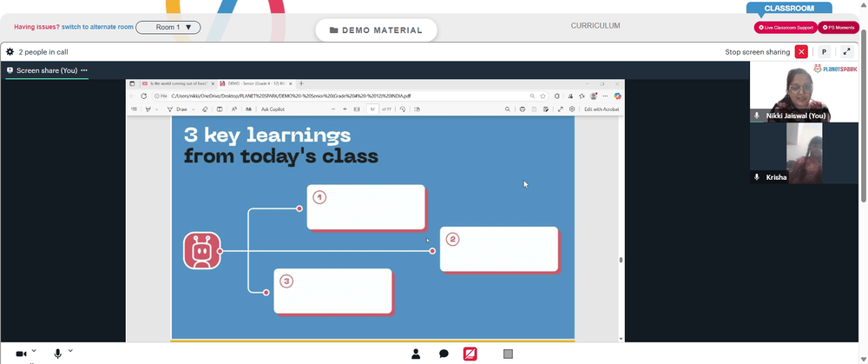Expand the call to fullscreen
Image resolution: width=868 pixels, height=364 pixels.
pos(846,51)
